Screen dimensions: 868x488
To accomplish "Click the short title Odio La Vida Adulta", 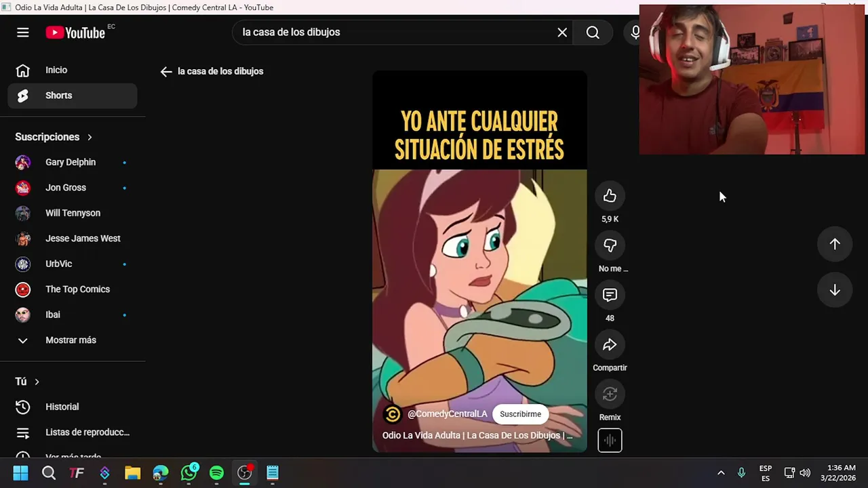I will point(477,435).
